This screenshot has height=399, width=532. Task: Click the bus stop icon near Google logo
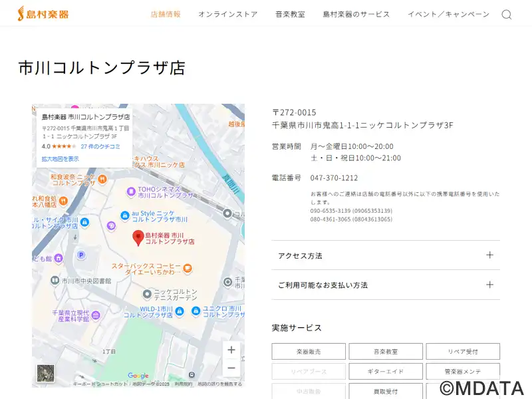click(x=192, y=375)
